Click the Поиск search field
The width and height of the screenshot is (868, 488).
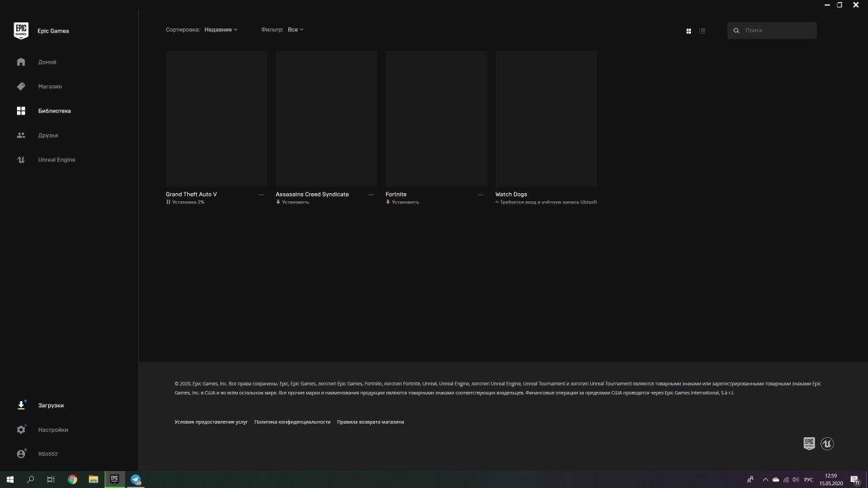point(772,30)
